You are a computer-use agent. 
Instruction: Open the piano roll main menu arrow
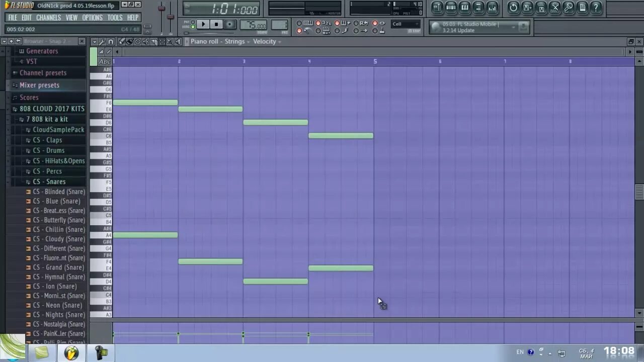[95, 41]
